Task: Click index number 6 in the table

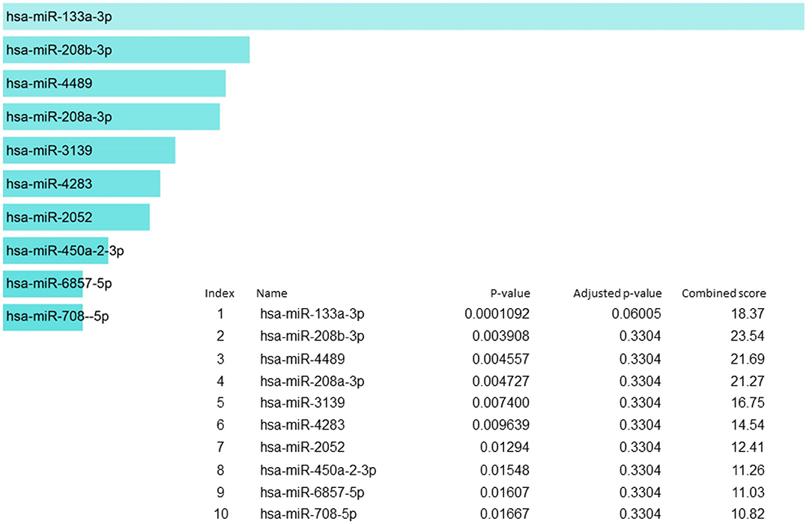Action: coord(221,425)
